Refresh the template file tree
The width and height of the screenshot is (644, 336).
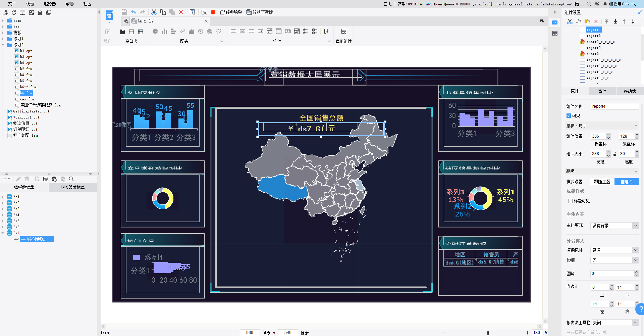coord(14,12)
